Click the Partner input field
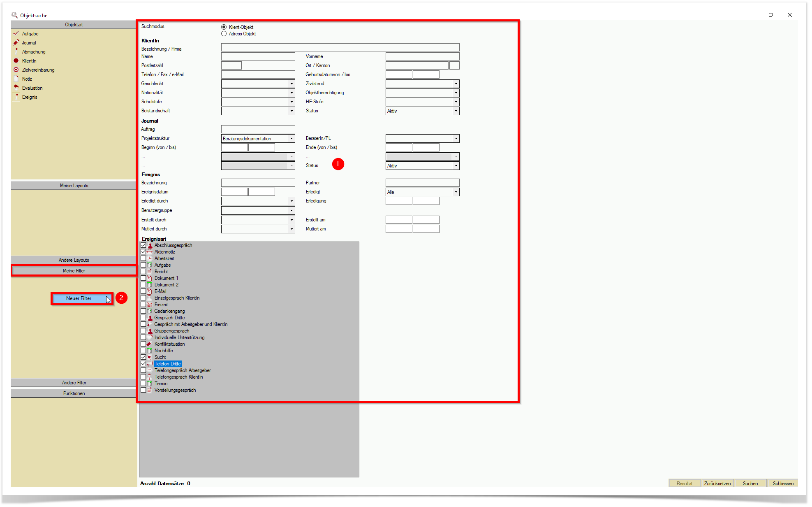Viewport: 812px width, 507px height. point(422,183)
